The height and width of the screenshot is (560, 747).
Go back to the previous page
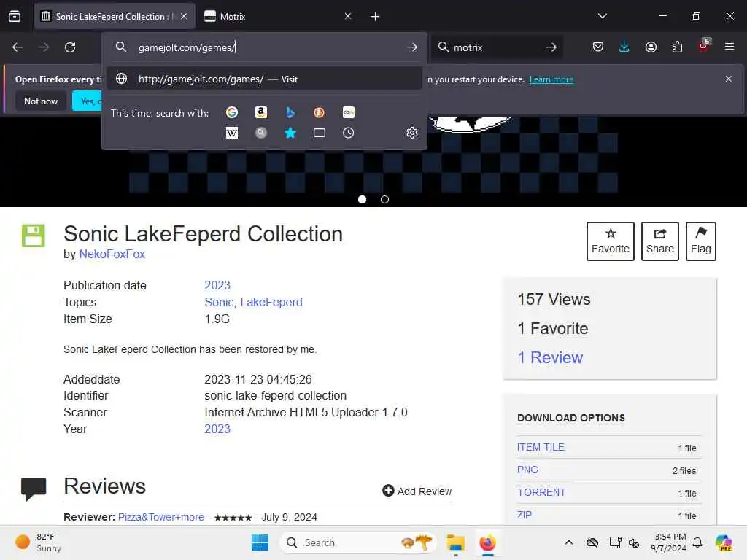coord(18,47)
